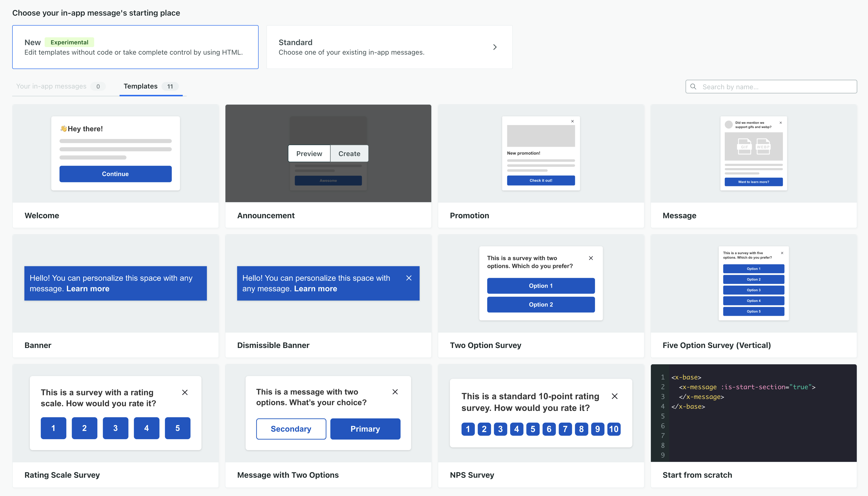Open the Banner template card title

tap(38, 346)
